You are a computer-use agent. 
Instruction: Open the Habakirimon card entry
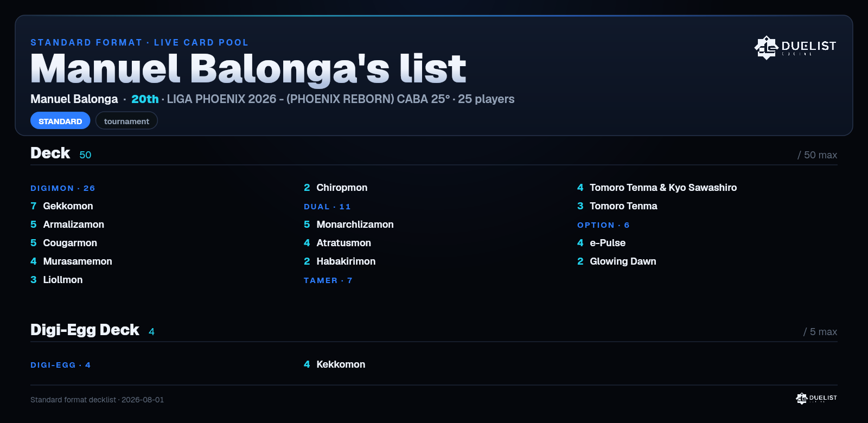click(x=340, y=261)
